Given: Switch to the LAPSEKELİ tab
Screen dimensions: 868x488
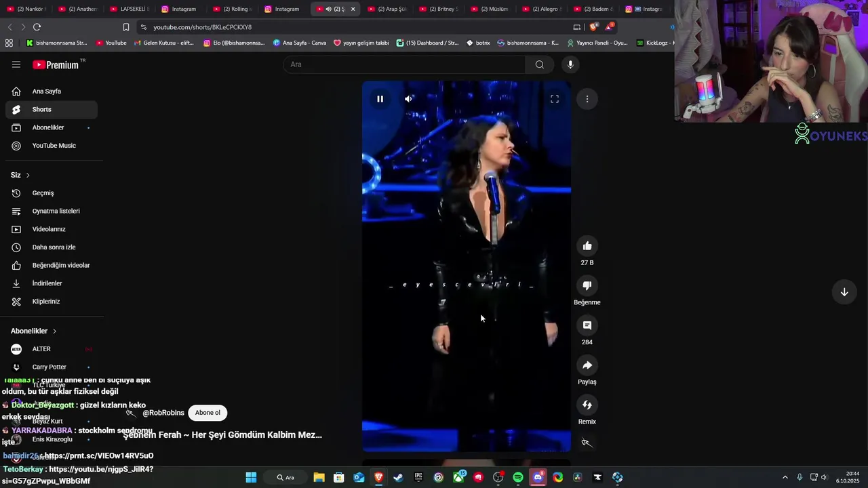Looking at the screenshot, I should tap(129, 9).
